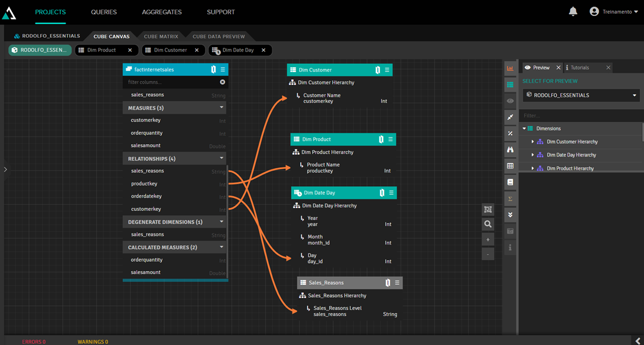Open the Queries menu
644x345 pixels.
(x=104, y=12)
